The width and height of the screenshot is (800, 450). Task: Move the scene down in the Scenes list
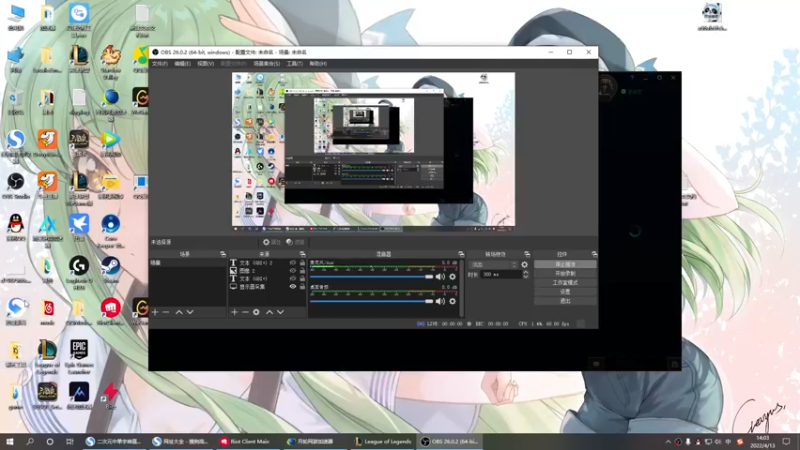click(x=190, y=312)
